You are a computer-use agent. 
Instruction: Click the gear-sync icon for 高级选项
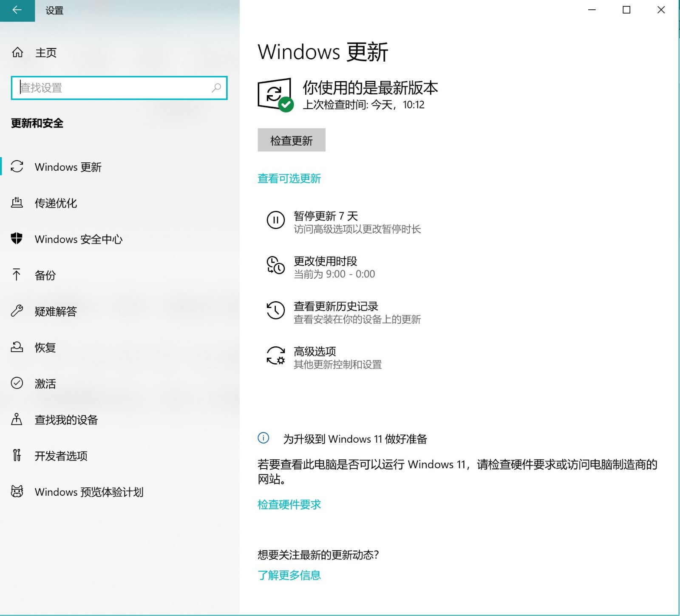[276, 356]
